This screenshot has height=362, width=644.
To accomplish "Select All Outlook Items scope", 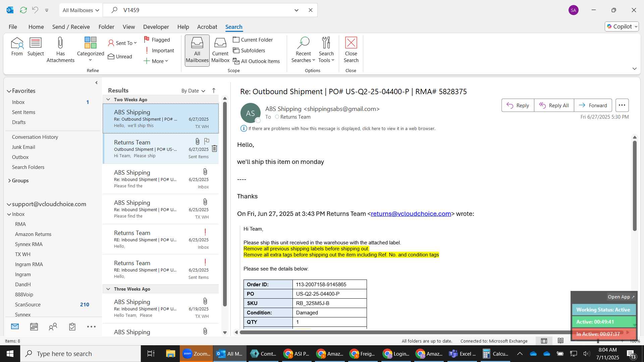I will [257, 61].
